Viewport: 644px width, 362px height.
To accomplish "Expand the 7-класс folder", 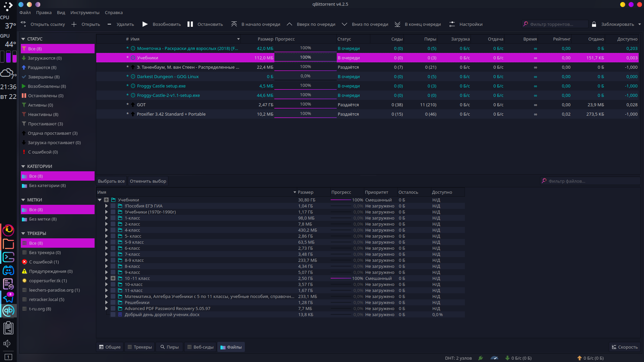I will tap(106, 254).
